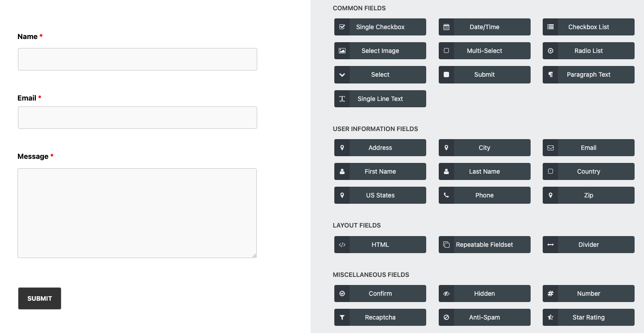The image size is (644, 333).
Task: Add the Country dropdown field
Action: point(588,171)
